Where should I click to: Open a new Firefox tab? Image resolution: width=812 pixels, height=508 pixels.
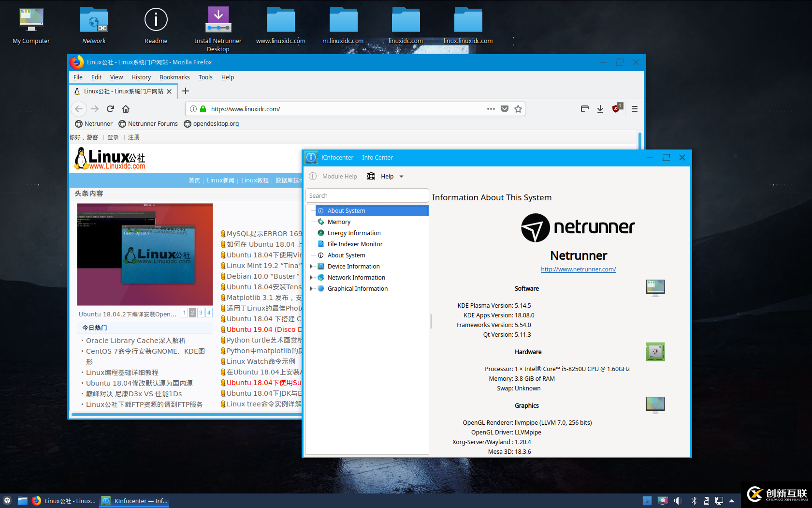click(x=186, y=91)
